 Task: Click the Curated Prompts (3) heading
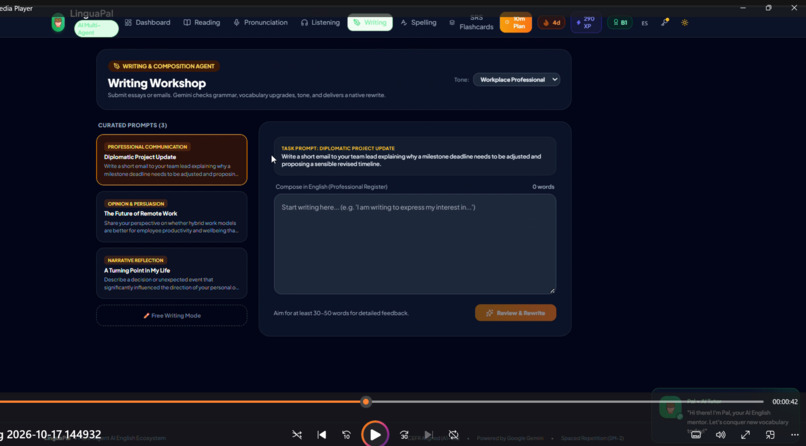[x=133, y=125]
